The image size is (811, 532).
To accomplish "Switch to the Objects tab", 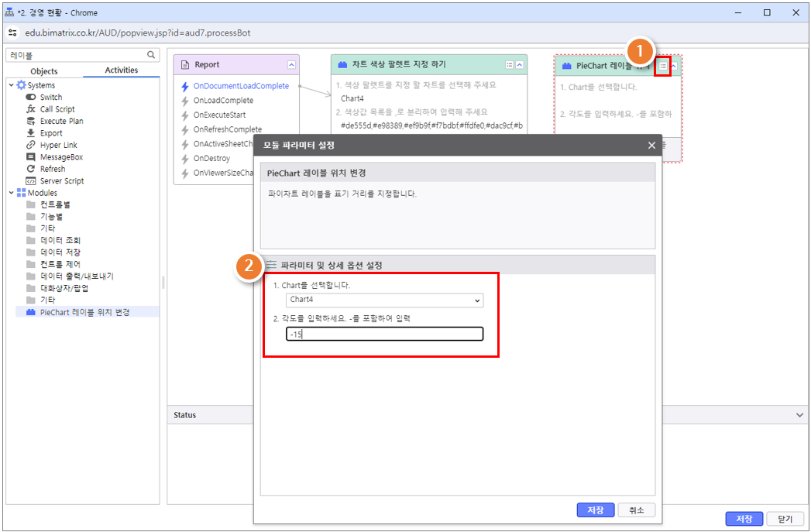I will [43, 71].
